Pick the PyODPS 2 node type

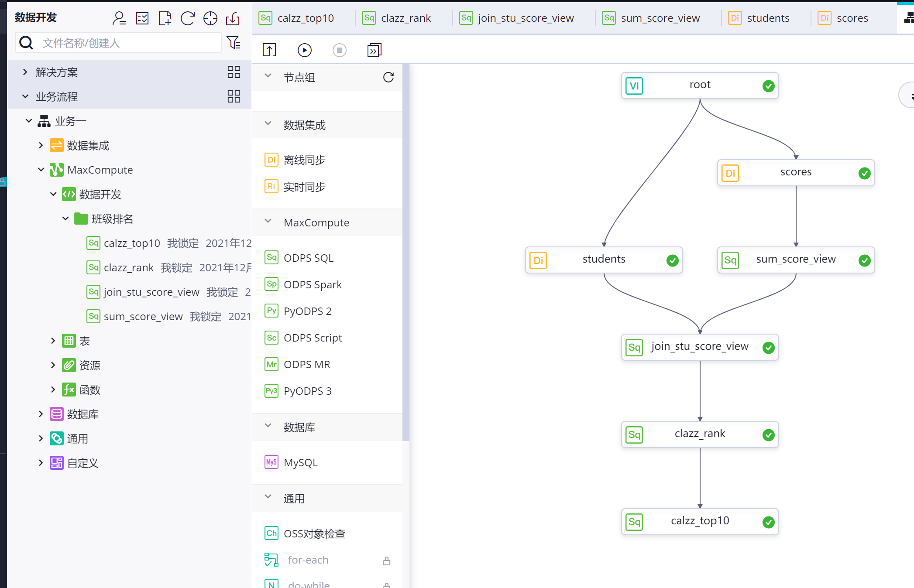pyautogui.click(x=299, y=311)
